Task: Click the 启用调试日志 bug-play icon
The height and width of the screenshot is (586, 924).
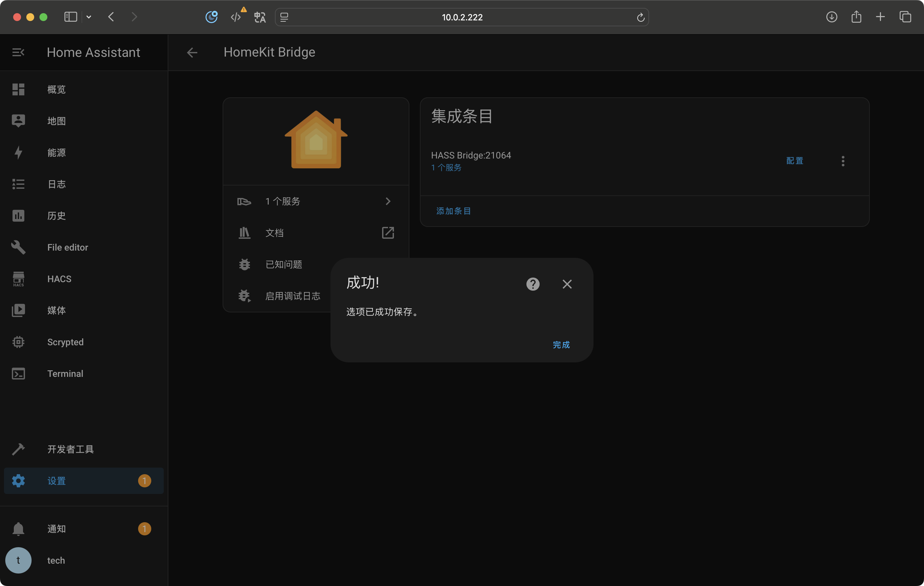Action: pos(244,296)
